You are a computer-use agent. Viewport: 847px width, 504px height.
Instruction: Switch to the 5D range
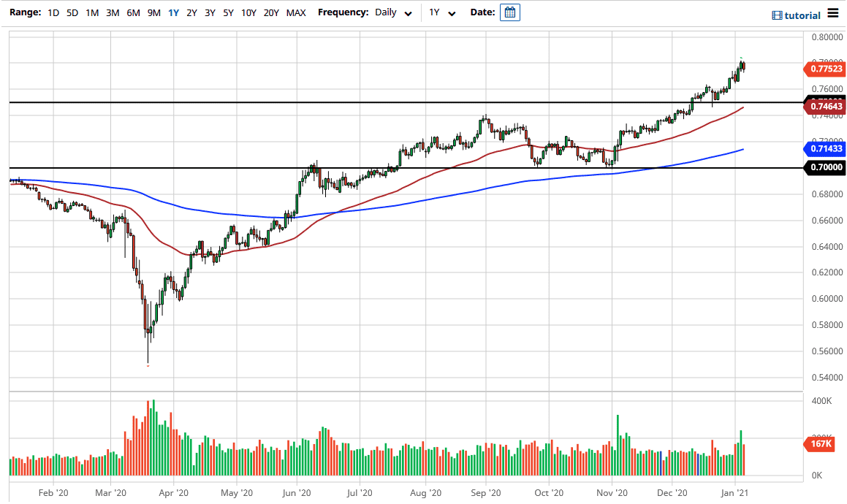click(72, 12)
